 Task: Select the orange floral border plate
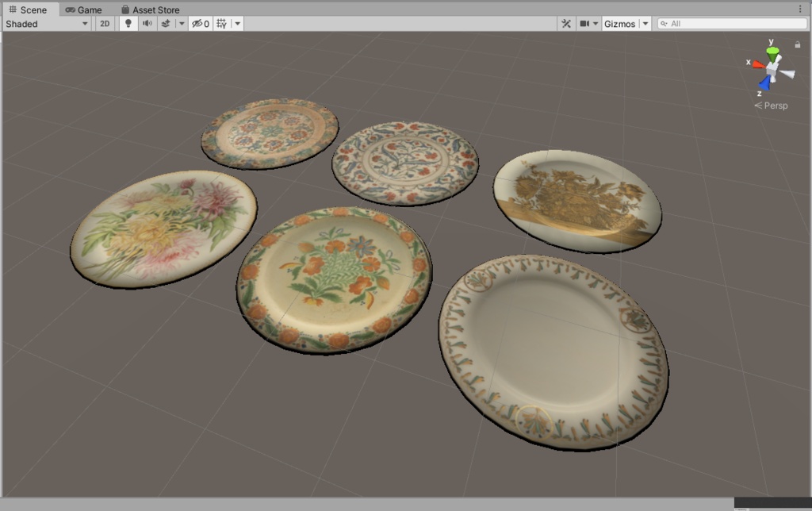pyautogui.click(x=334, y=280)
